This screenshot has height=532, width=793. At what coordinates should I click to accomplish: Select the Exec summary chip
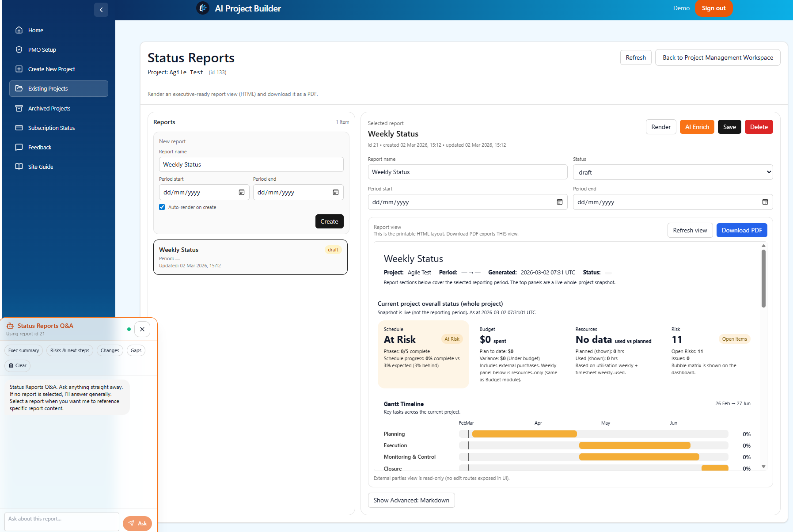pos(24,350)
